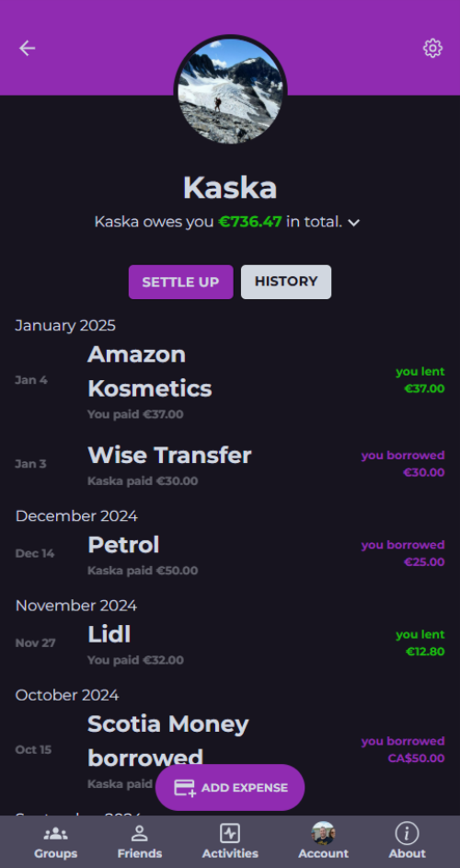Go back using the arrow icon
This screenshot has height=868, width=460.
coord(27,49)
